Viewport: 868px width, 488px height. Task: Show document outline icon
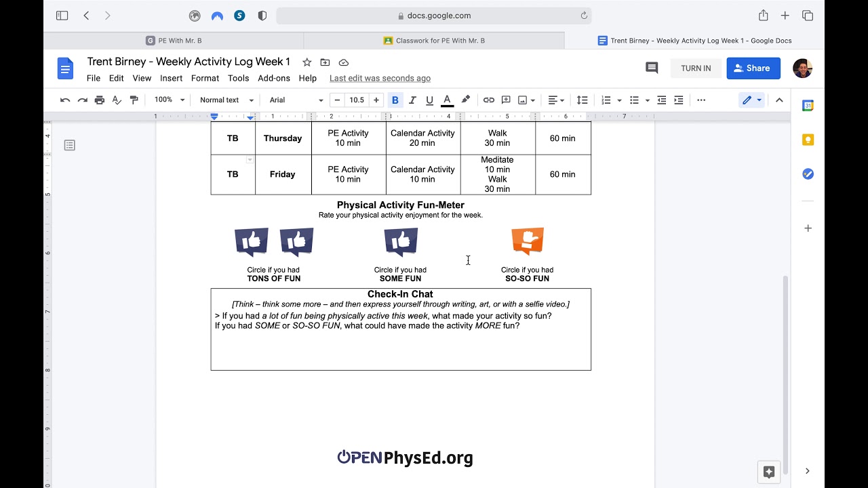tap(69, 145)
